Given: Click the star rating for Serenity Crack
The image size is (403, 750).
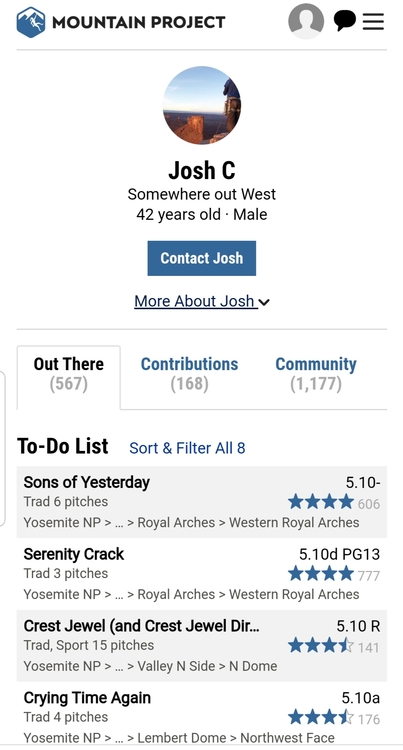Looking at the screenshot, I should pyautogui.click(x=321, y=574).
